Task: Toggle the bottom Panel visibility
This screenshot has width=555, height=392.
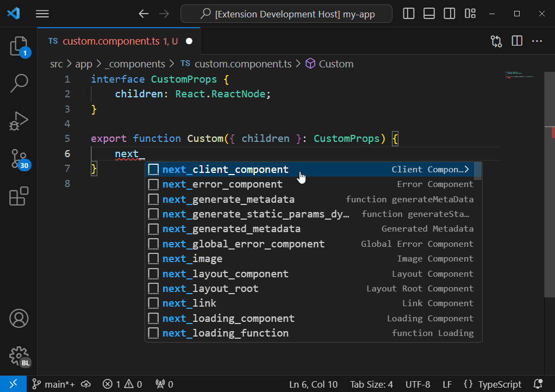Action: coord(428,13)
